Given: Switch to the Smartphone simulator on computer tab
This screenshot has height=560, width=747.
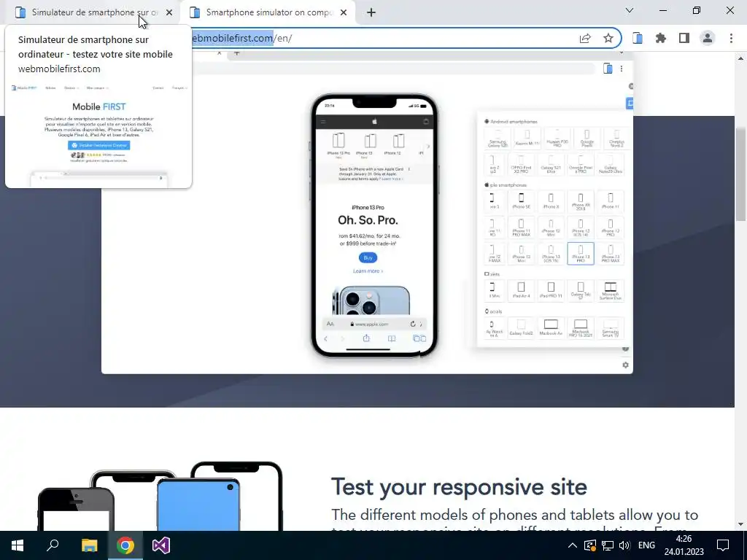Looking at the screenshot, I should 267,13.
